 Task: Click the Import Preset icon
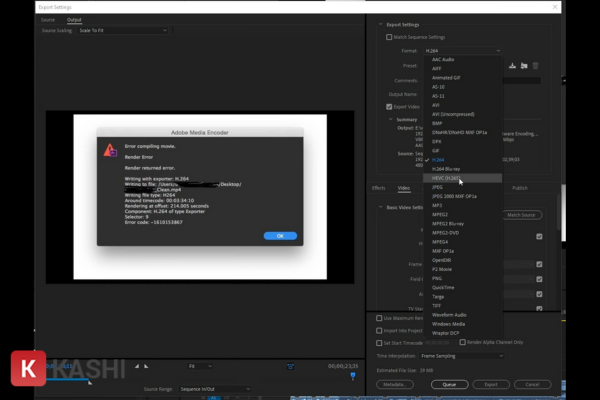524,66
